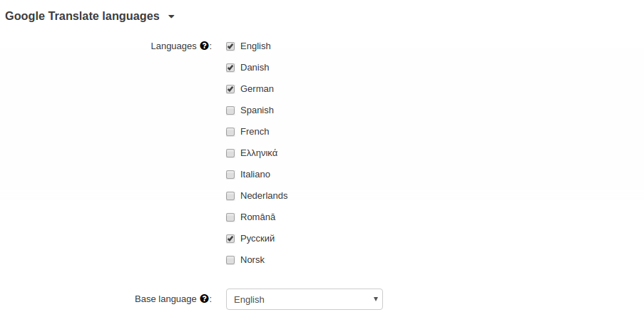644x322 pixels.
Task: Click the Italiano label text
Action: click(x=255, y=175)
